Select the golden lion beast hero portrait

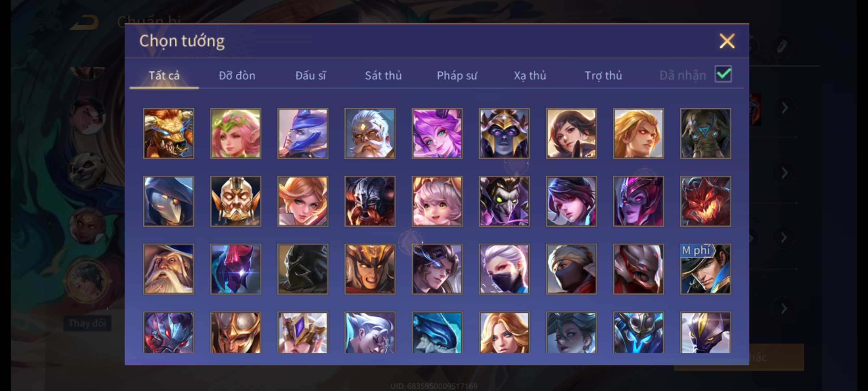[x=169, y=133]
